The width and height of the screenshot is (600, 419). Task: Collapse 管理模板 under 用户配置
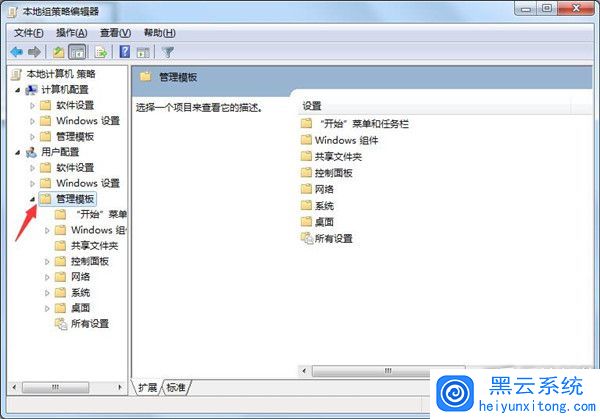33,199
